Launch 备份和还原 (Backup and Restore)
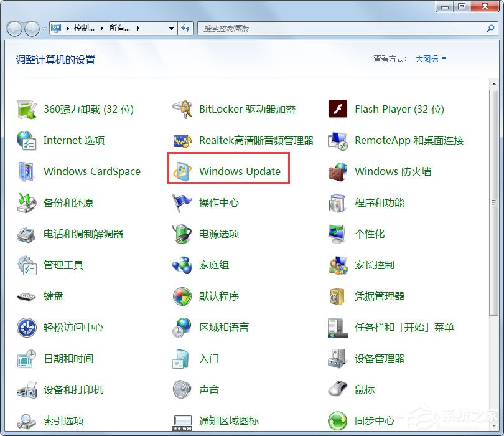Viewport: 504px width, 436px height. 70,202
